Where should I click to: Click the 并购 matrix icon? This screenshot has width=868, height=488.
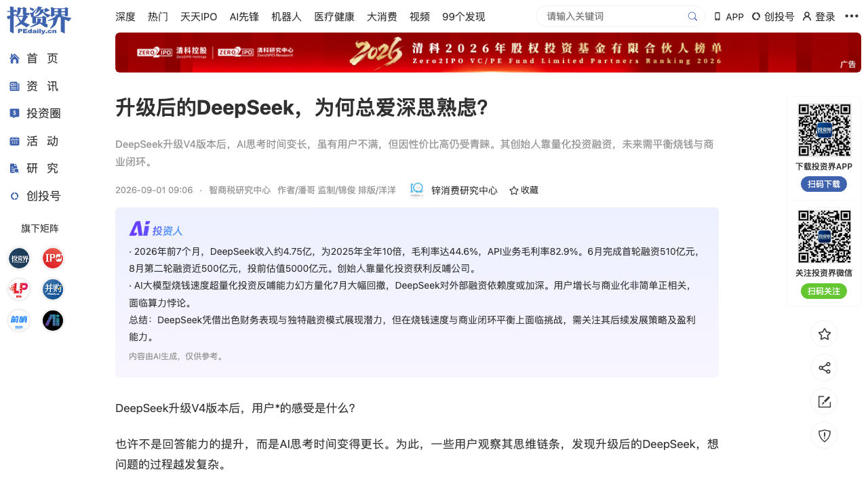(x=53, y=289)
